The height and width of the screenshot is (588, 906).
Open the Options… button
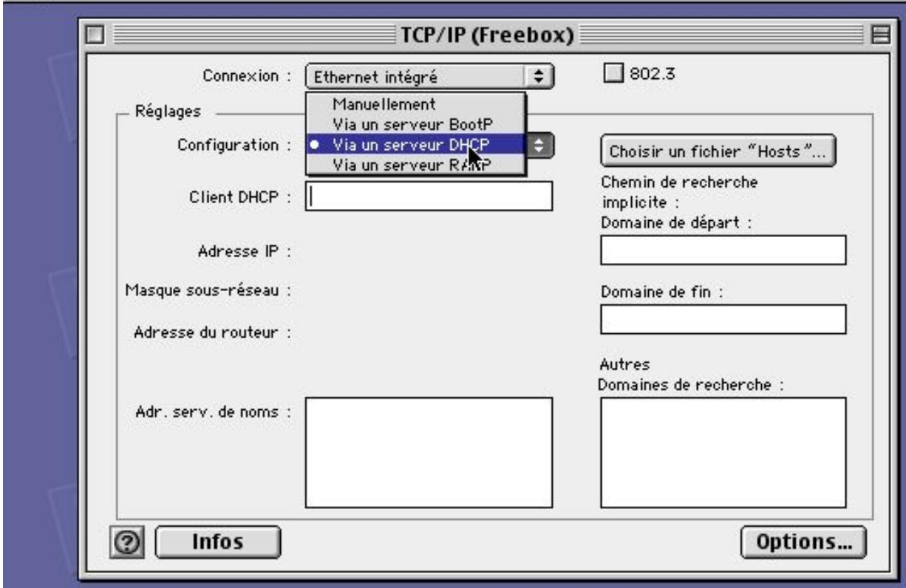(x=802, y=542)
